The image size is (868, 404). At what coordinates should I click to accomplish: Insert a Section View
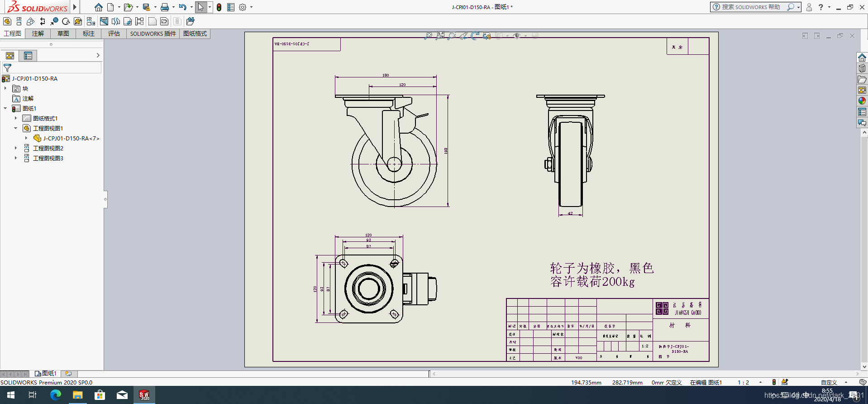coord(43,21)
